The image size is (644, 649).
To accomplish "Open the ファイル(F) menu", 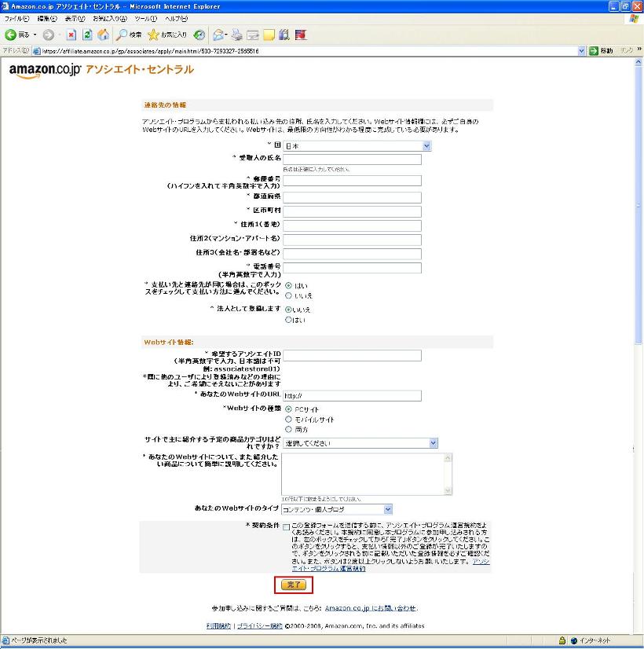I will point(16,19).
